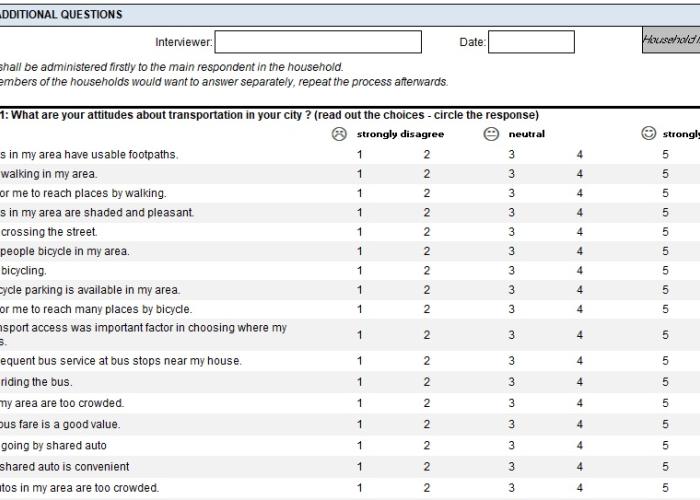Choose 1 for 'transport access was important factor' row
Screen dimensions: 700x500
click(x=360, y=335)
